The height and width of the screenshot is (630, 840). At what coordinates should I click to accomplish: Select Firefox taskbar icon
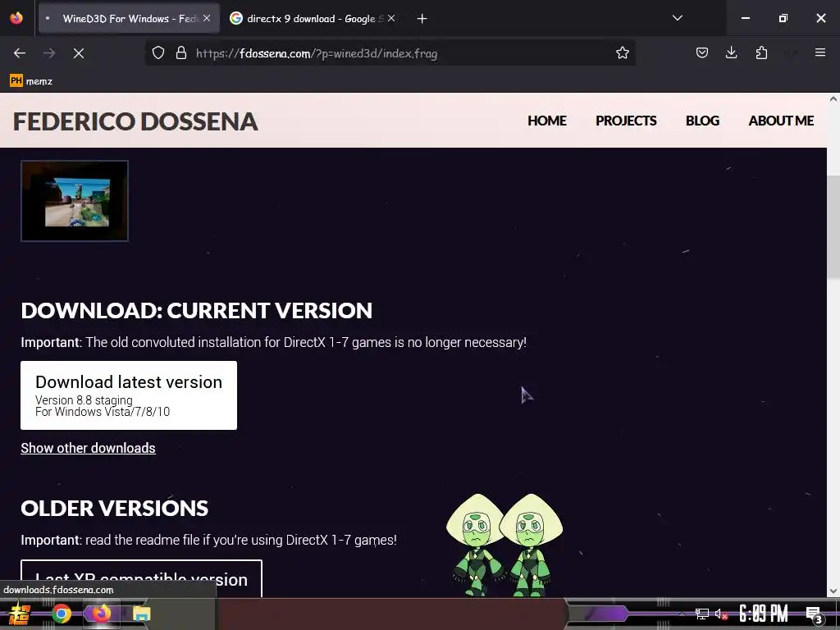(101, 614)
